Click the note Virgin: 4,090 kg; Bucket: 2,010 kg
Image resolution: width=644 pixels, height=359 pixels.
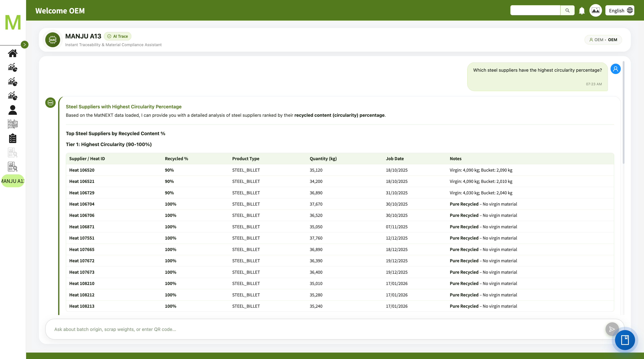(481, 181)
